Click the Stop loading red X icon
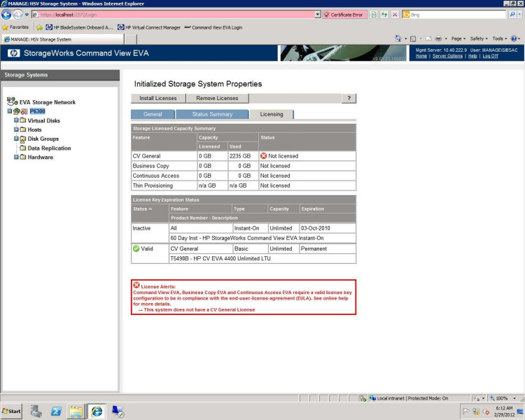Viewport: 525px width, 420px height. click(x=395, y=15)
